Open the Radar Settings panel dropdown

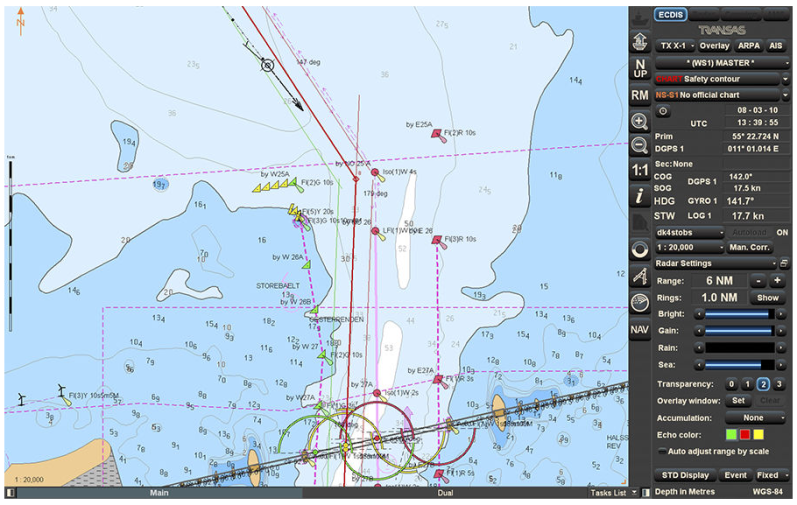click(716, 263)
